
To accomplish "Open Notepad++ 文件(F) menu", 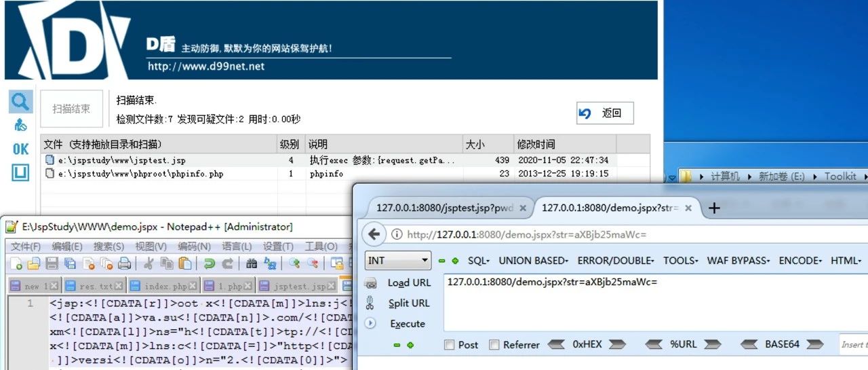I will click(x=26, y=246).
